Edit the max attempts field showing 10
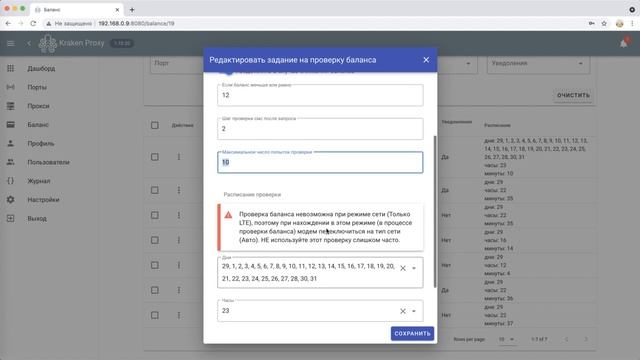640x360 pixels. click(x=320, y=162)
